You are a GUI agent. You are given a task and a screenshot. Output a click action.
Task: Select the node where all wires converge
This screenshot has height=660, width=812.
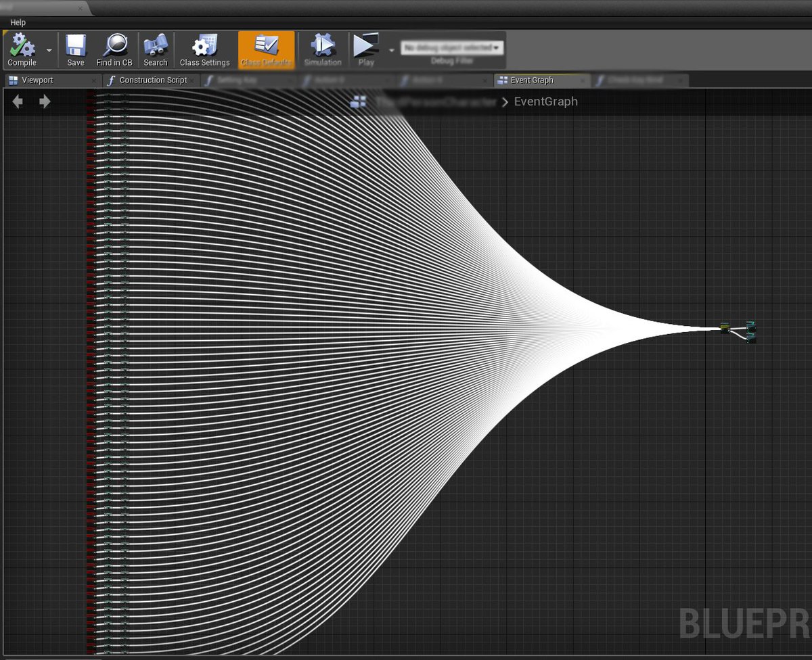(x=725, y=328)
